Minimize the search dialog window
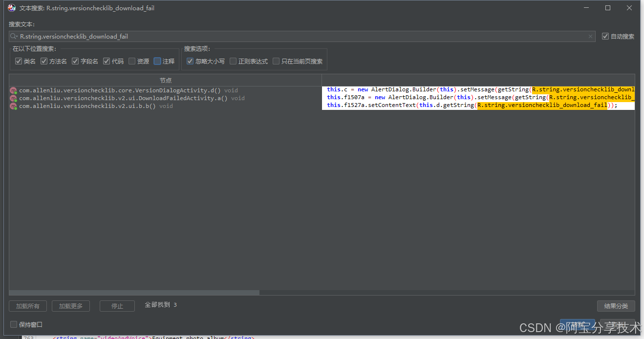This screenshot has width=644, height=339. tap(586, 8)
